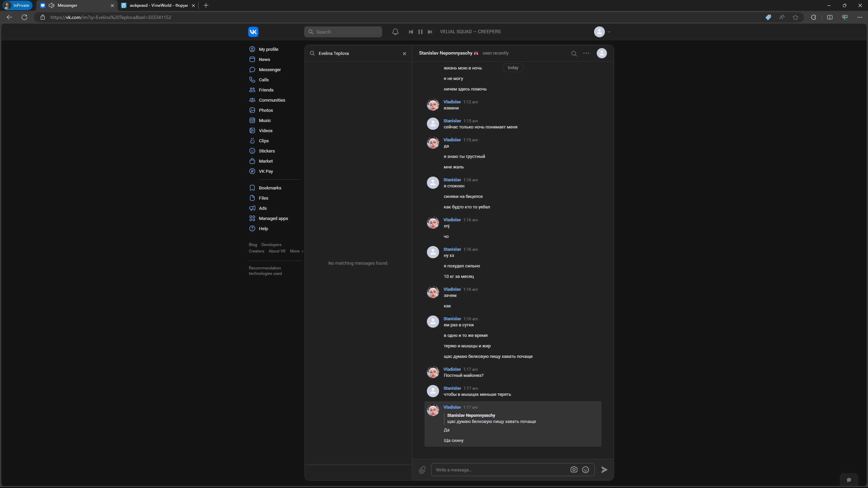
Task: Pause the currently playing track
Action: point(420,32)
